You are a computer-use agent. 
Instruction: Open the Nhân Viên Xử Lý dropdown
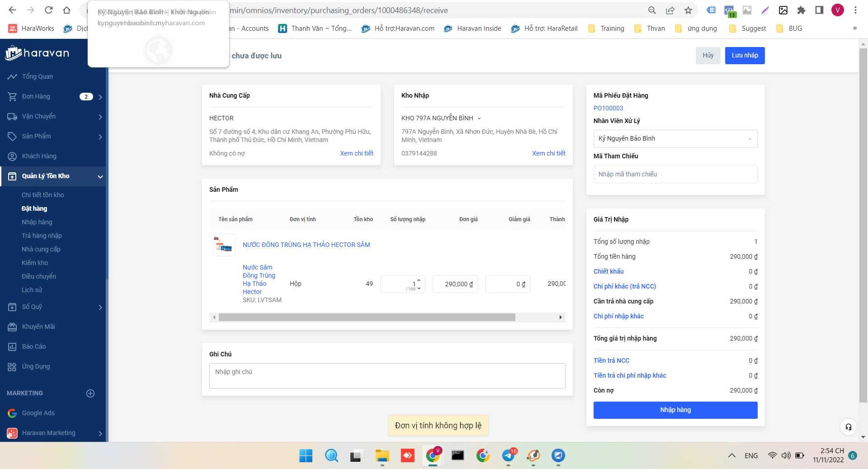[675, 139]
